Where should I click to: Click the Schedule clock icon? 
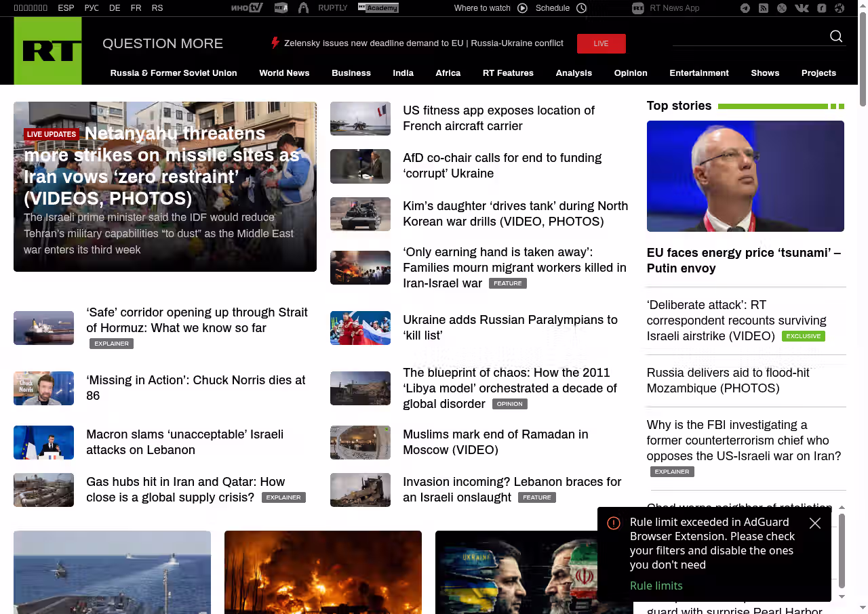[x=581, y=8]
